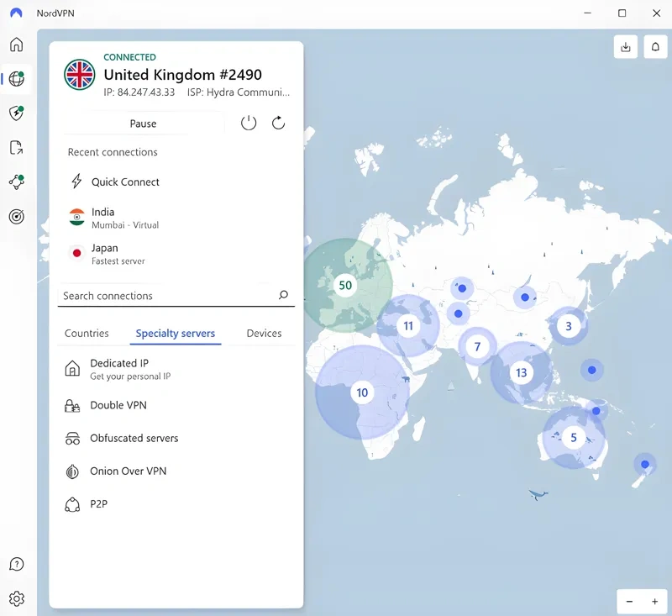
Task: Click the United Kingdom #2490 server name
Action: click(x=182, y=75)
